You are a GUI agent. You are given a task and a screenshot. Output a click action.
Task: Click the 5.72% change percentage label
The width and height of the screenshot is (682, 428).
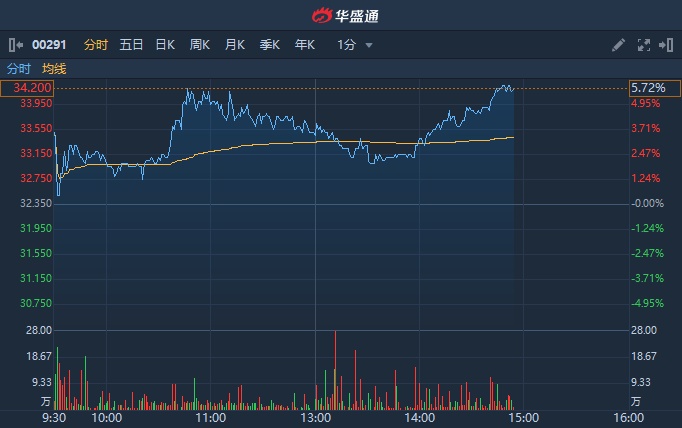(646, 88)
